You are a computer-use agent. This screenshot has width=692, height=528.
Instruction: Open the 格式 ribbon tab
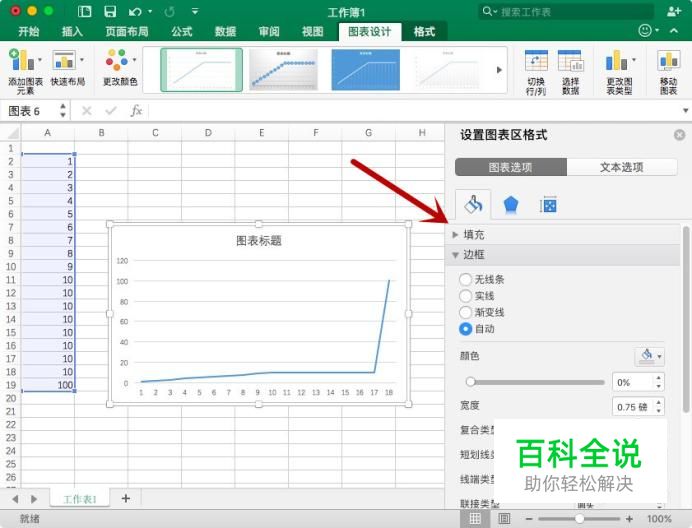click(x=424, y=31)
